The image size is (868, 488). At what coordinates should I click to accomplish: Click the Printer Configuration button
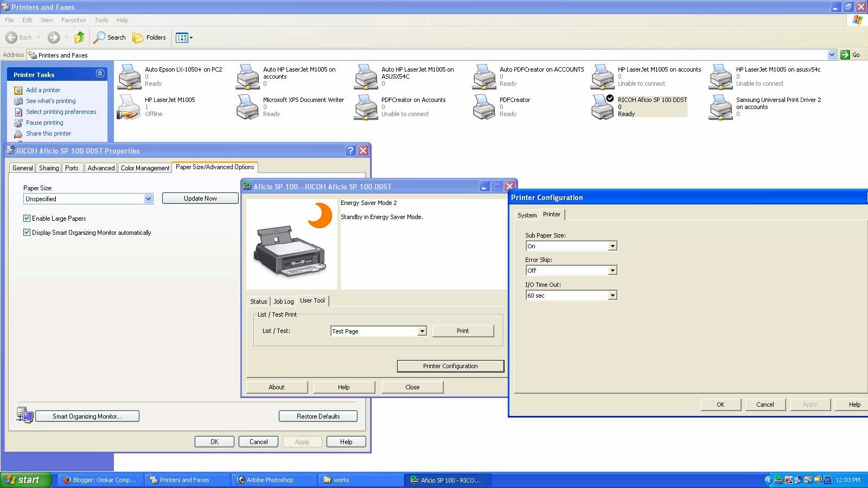click(450, 366)
